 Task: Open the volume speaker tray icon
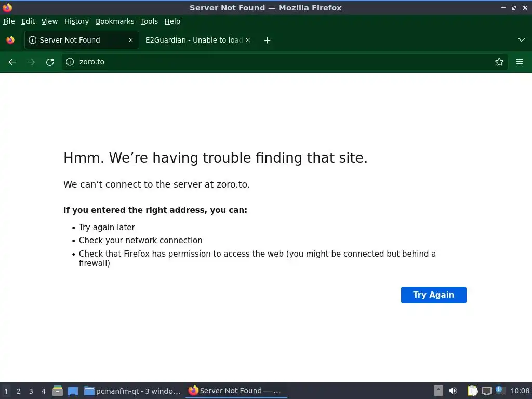point(453,391)
